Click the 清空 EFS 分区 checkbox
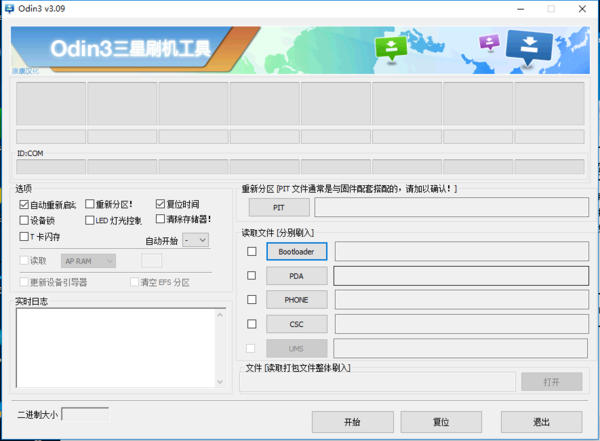The image size is (600, 441). pyautogui.click(x=134, y=282)
